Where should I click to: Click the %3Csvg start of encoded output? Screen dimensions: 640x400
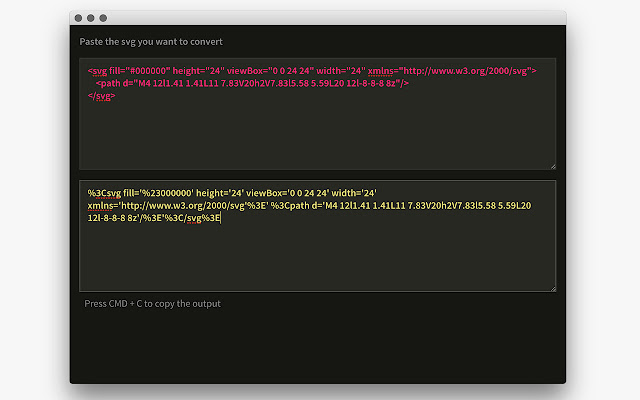(104, 192)
